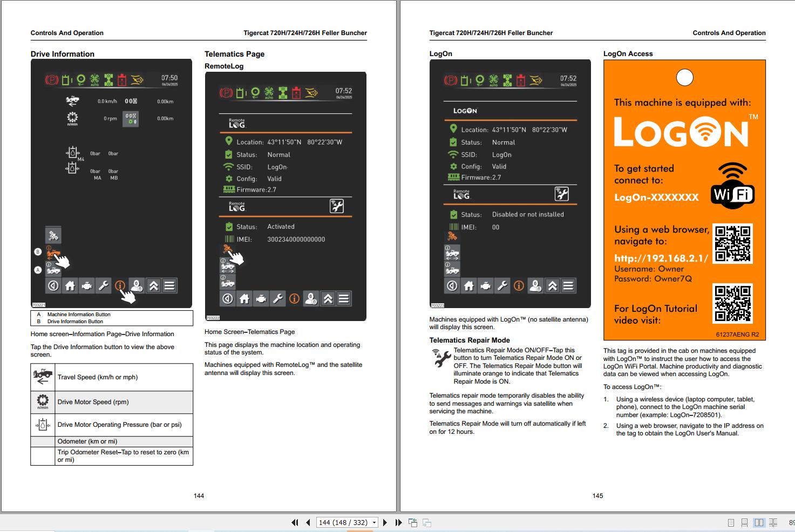Viewport: 795px width, 532px height.
Task: Open the hamburger menu icon in LogOn screen
Action: (x=568, y=286)
